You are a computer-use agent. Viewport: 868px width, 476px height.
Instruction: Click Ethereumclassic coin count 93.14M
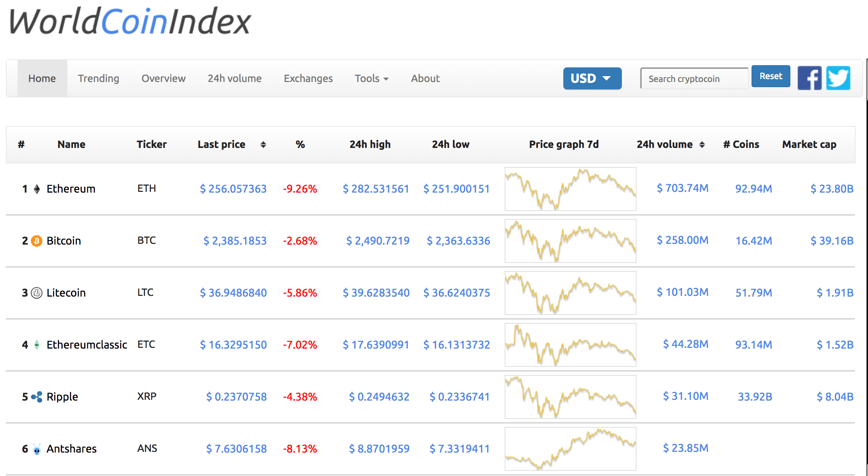coord(754,345)
